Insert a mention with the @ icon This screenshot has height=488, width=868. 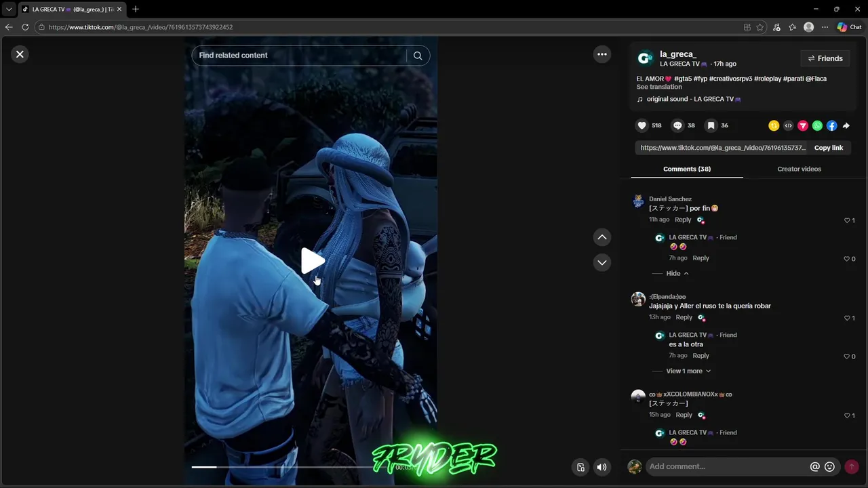(815, 466)
